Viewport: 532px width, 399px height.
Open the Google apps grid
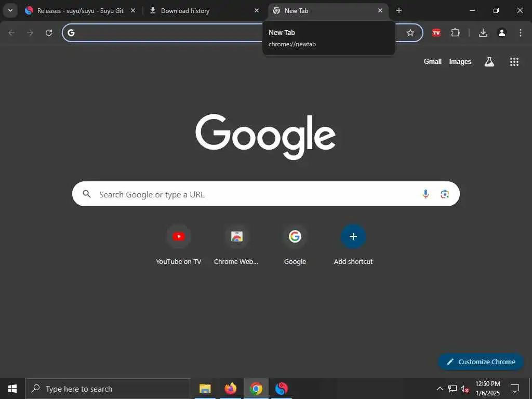tap(514, 61)
